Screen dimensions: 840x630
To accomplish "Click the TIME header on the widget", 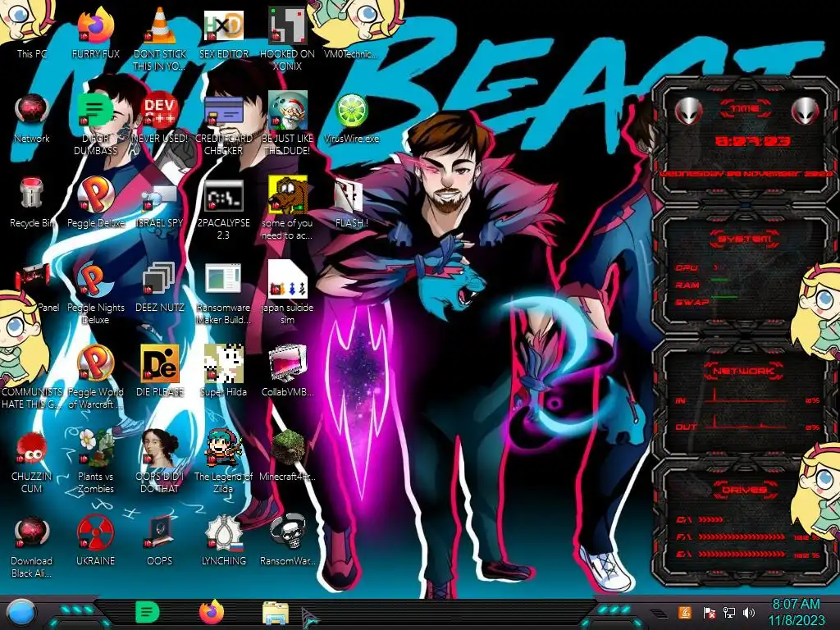I will pyautogui.click(x=745, y=109).
